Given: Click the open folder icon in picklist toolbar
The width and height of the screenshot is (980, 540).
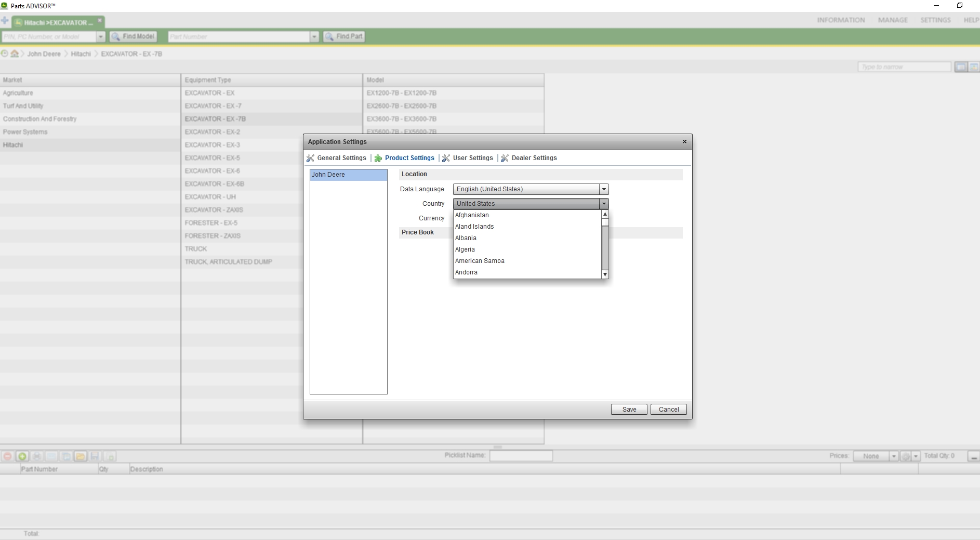Looking at the screenshot, I should 80,456.
